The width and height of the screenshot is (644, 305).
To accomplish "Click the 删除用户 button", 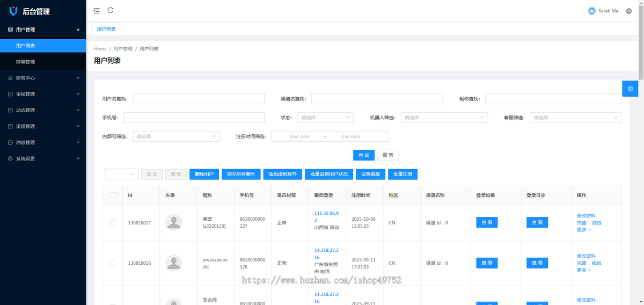I will pyautogui.click(x=204, y=174).
